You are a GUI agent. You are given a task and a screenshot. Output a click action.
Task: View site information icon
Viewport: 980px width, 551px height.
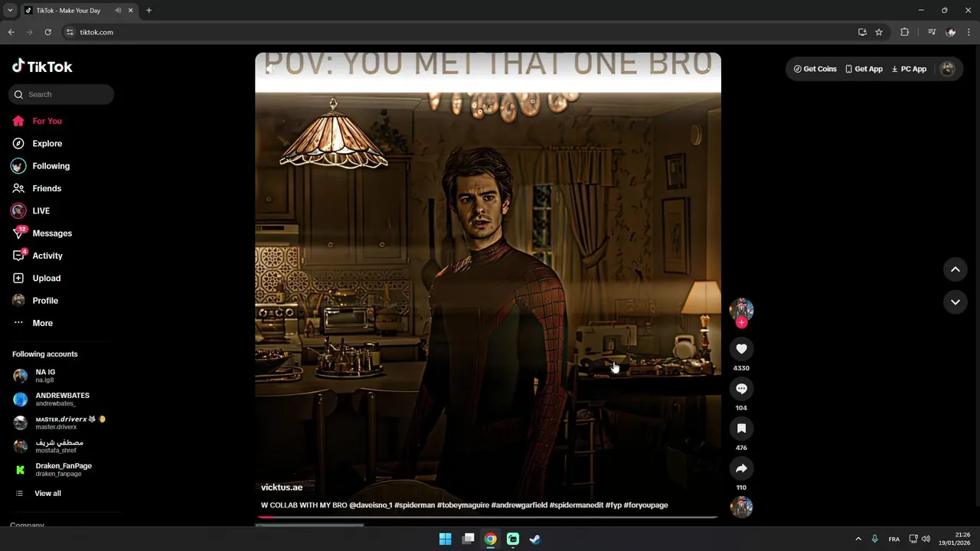point(70,32)
